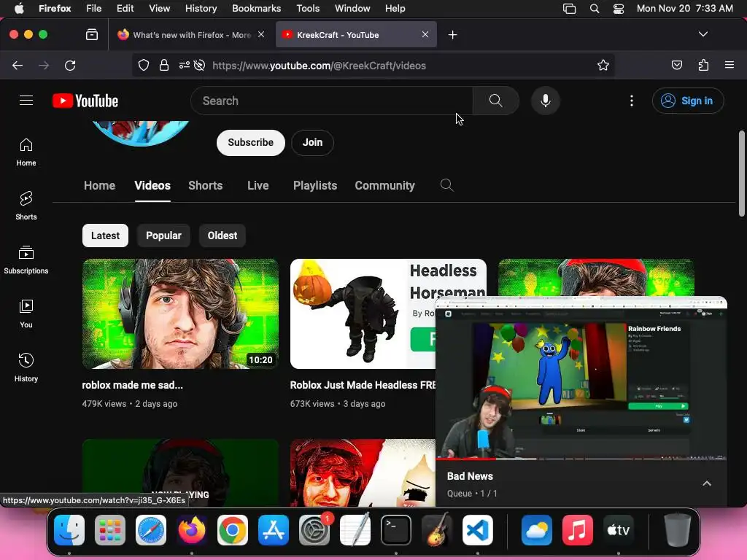Viewport: 747px width, 560px height.
Task: Open the menu bar clock
Action: [x=684, y=9]
